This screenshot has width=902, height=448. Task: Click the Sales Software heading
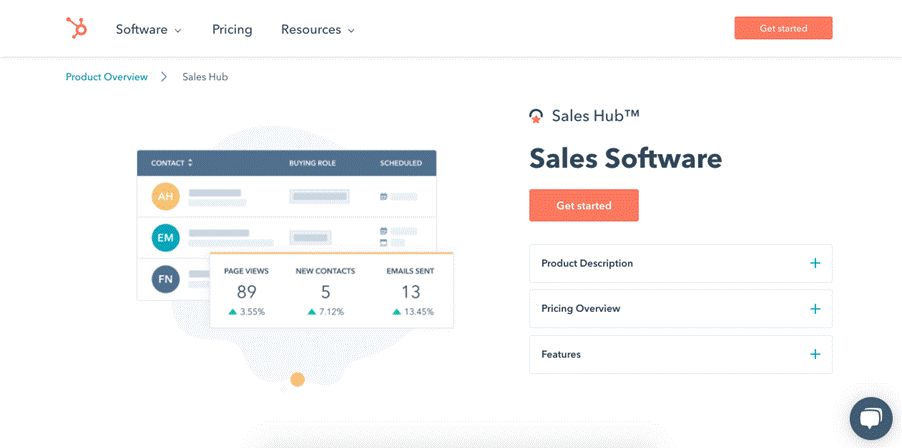click(625, 158)
